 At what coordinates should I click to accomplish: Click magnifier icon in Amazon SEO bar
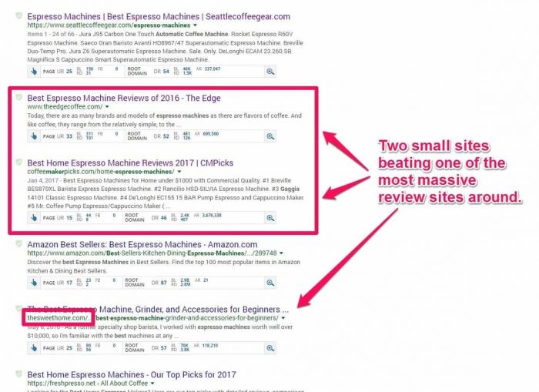click(x=270, y=283)
